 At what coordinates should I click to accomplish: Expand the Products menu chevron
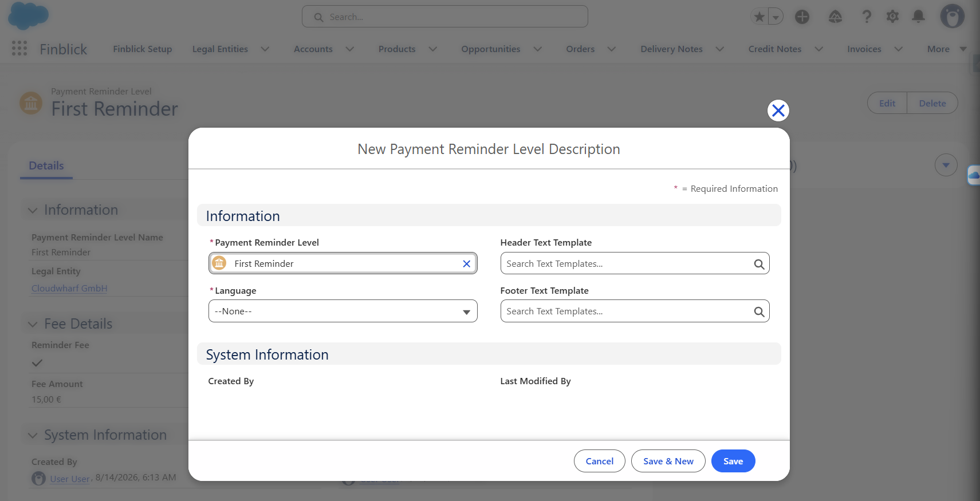432,49
